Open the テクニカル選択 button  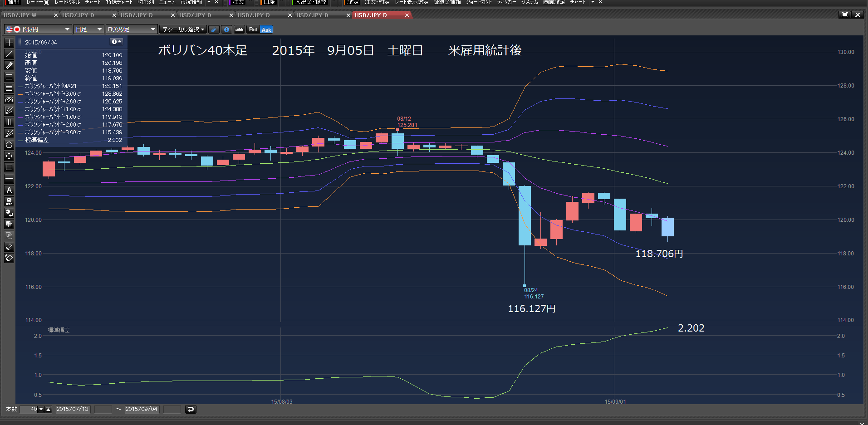click(183, 29)
